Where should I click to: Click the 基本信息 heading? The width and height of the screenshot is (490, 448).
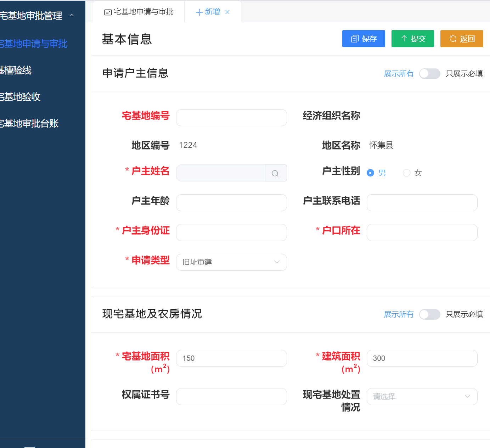[127, 39]
